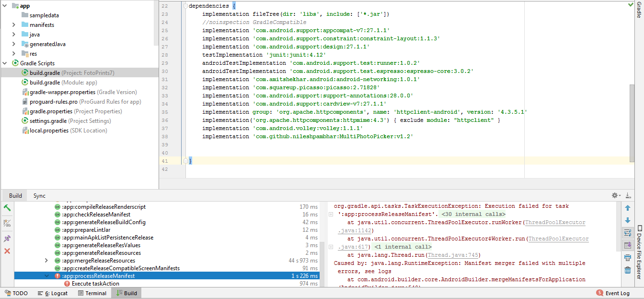Click the green inspection checkmark in editor
This screenshot has height=299, width=644.
tap(631, 5)
